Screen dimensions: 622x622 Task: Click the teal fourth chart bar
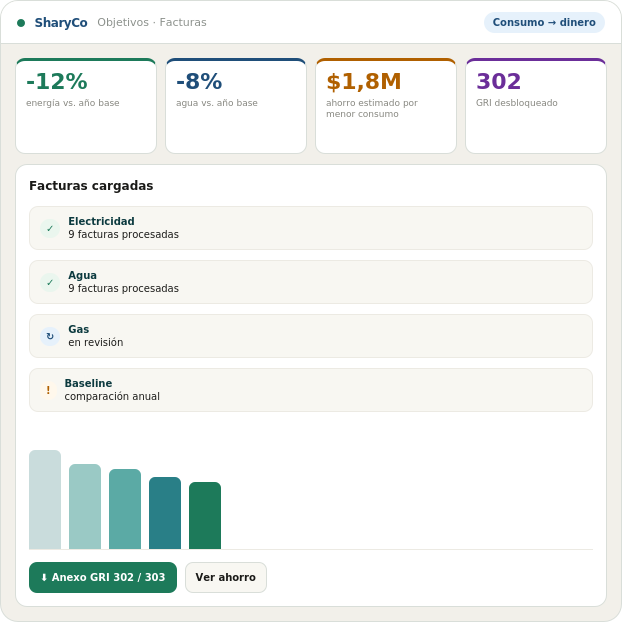[x=165, y=513]
